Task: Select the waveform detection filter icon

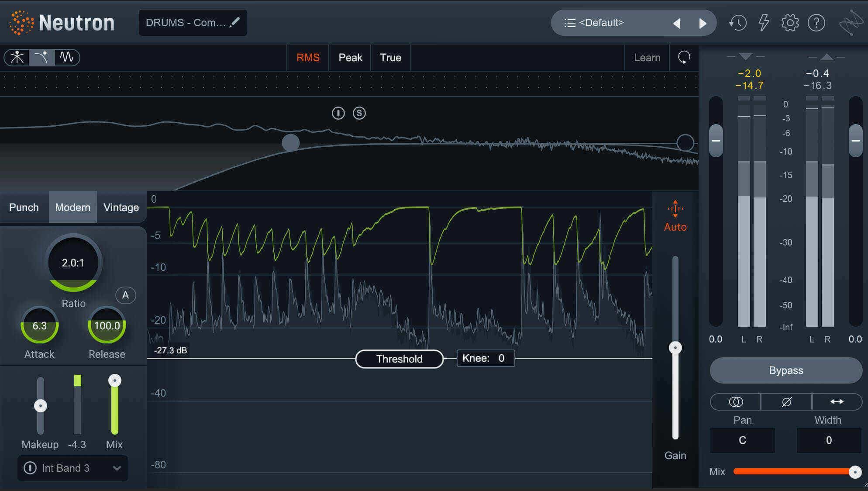Action: point(67,57)
